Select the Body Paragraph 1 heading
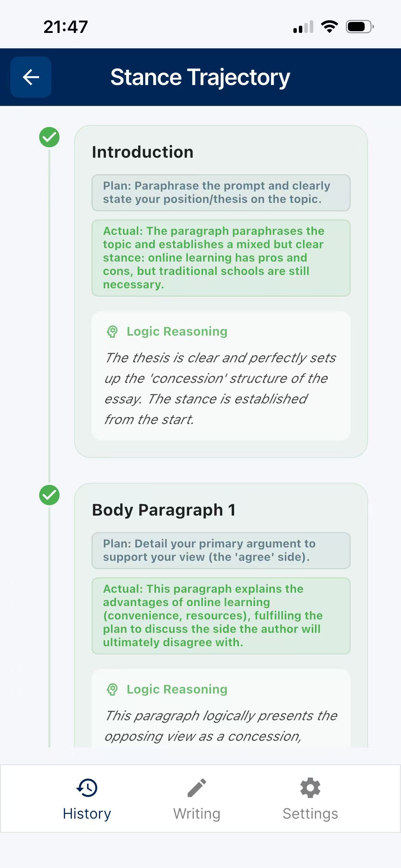 164,510
